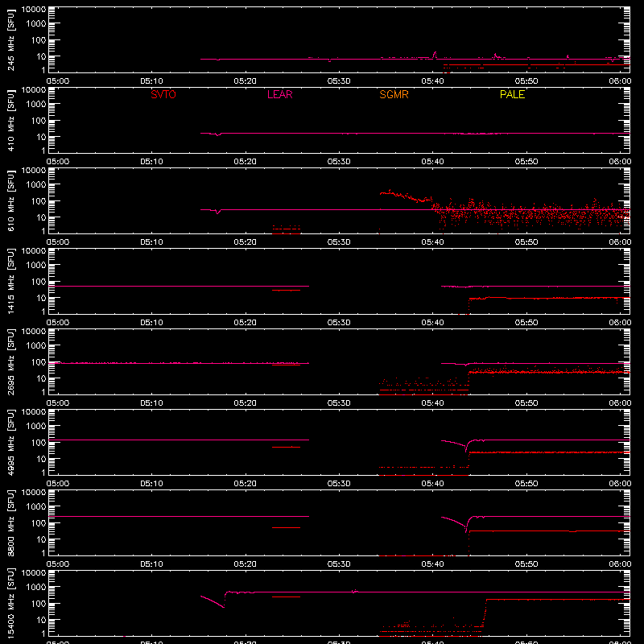Select the pink LEAR station label
The height and width of the screenshot is (644, 644).
[279, 94]
